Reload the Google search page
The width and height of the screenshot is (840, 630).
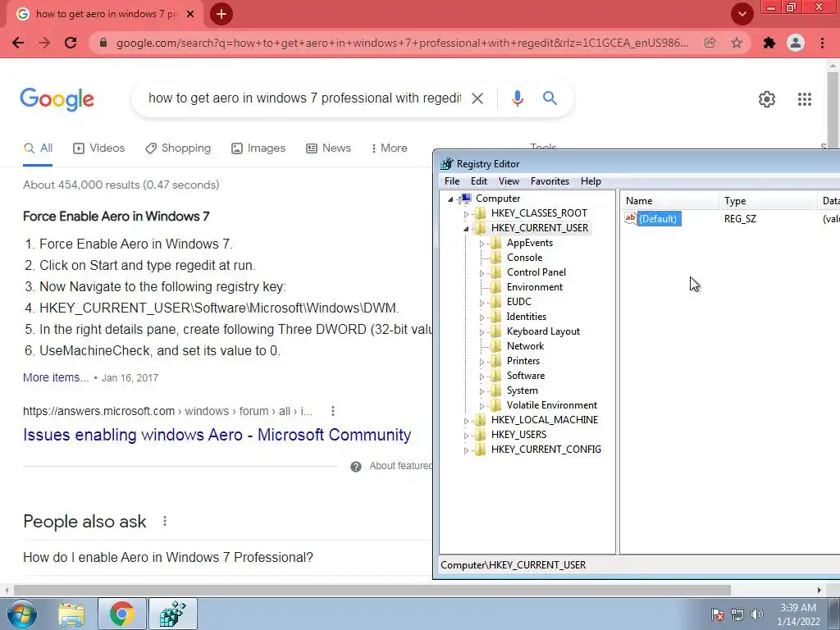(x=71, y=43)
